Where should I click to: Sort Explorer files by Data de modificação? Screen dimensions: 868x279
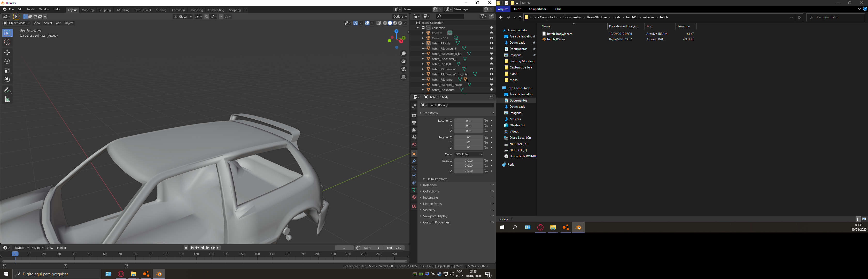point(623,26)
